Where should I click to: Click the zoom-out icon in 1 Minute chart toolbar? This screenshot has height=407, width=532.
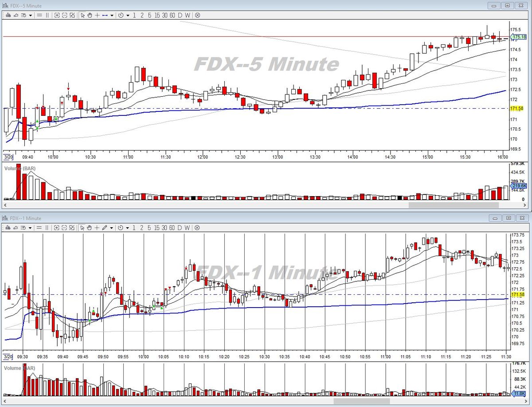[x=64, y=228]
